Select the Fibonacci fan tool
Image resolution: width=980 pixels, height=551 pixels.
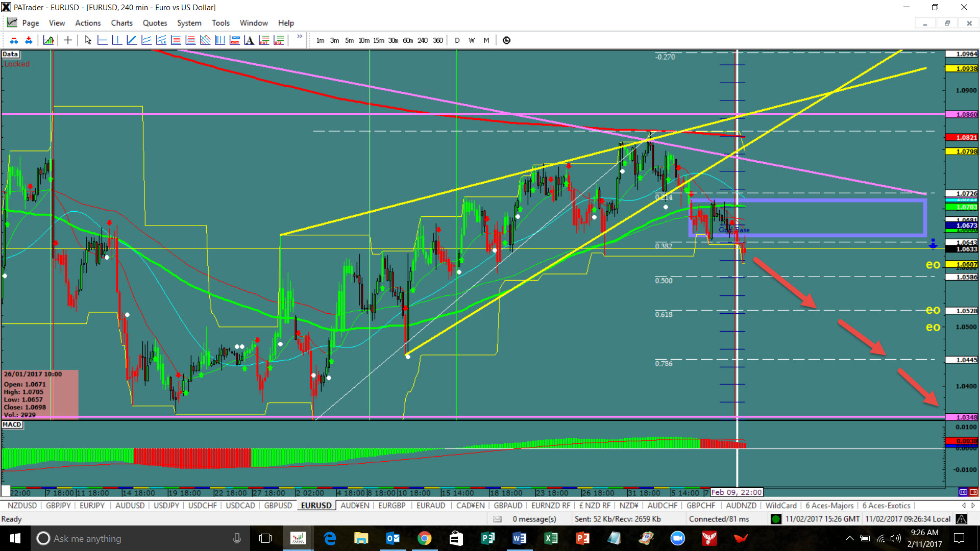point(205,40)
